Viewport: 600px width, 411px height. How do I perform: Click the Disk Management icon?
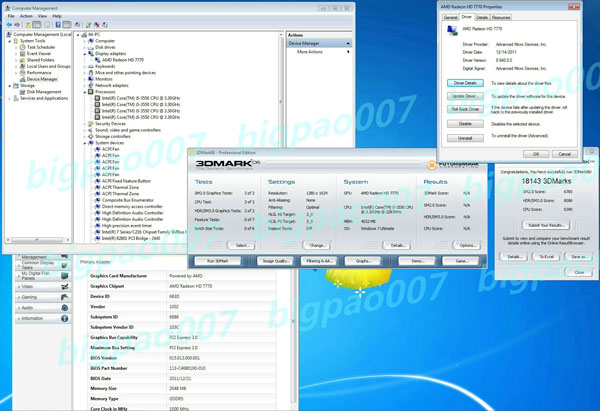tap(23, 92)
